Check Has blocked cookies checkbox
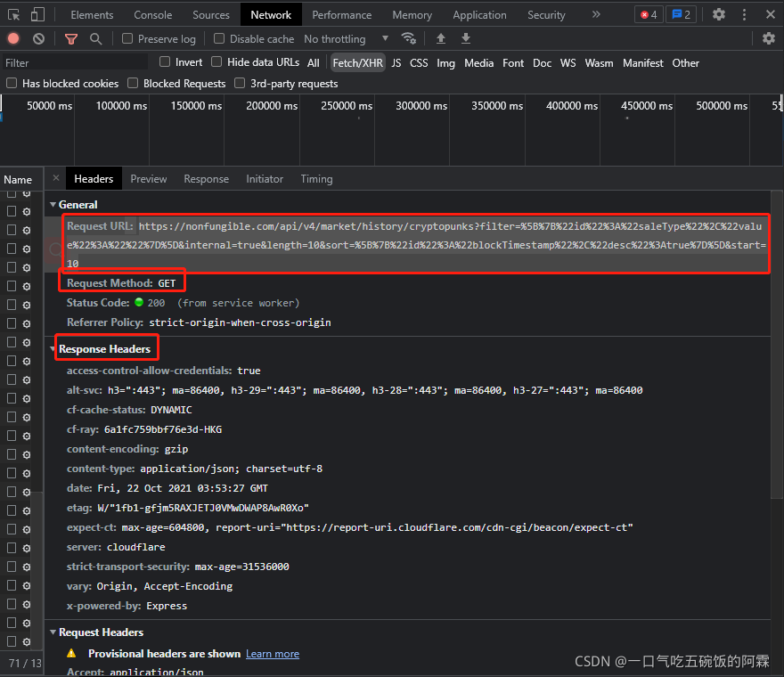 click(x=12, y=83)
